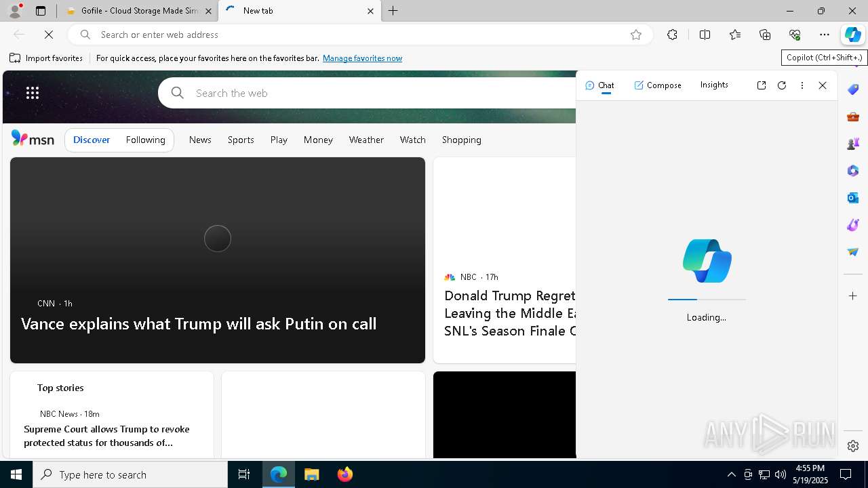Open Browser essentials
The width and height of the screenshot is (868, 488).
point(795,35)
